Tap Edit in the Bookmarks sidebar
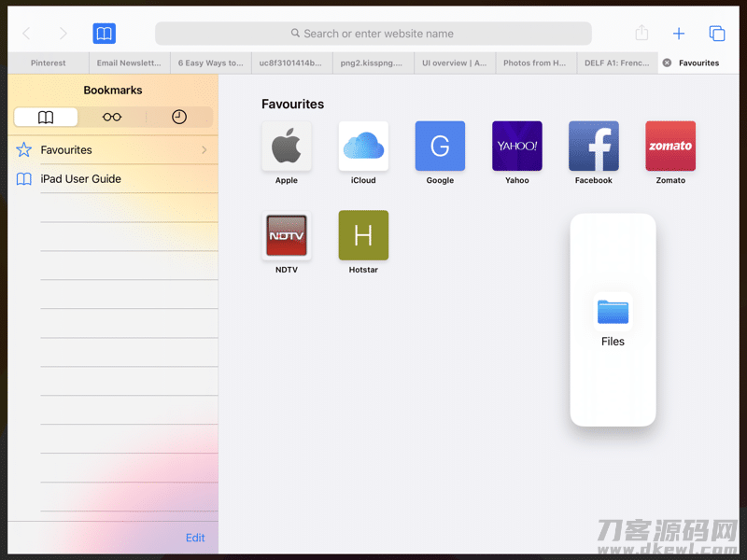 pyautogui.click(x=195, y=538)
